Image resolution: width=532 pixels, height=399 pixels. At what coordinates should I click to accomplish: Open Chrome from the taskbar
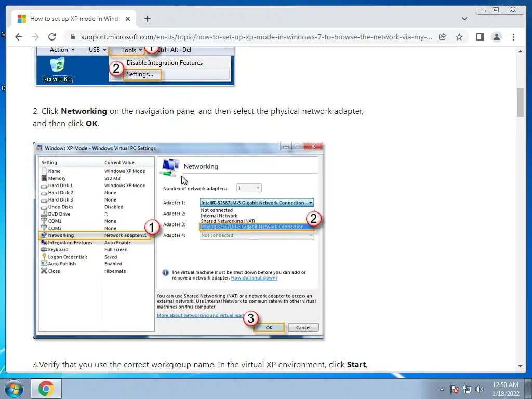click(x=46, y=389)
